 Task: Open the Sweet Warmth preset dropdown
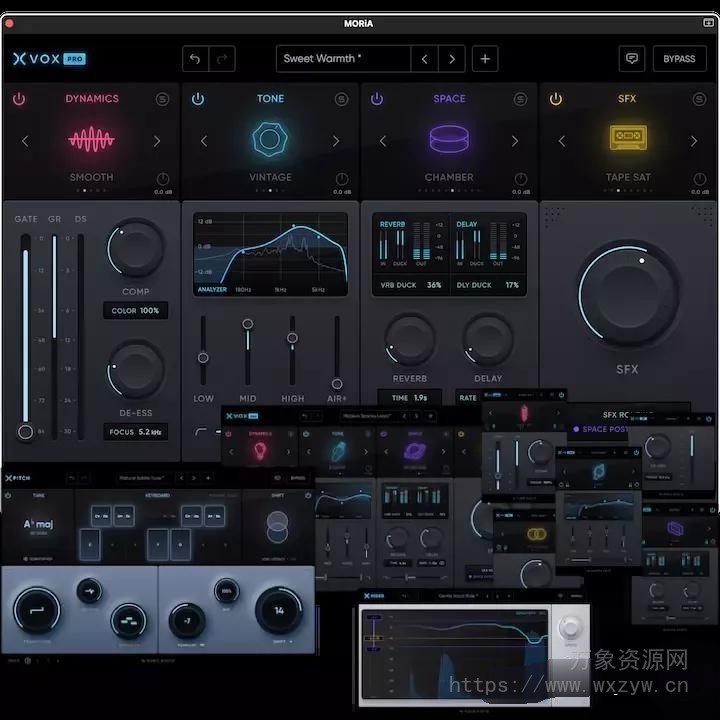coord(343,59)
